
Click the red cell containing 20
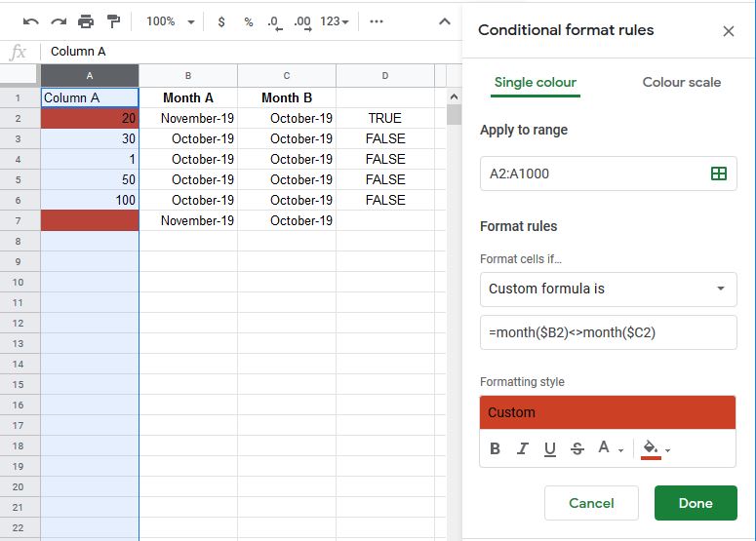[x=90, y=119]
